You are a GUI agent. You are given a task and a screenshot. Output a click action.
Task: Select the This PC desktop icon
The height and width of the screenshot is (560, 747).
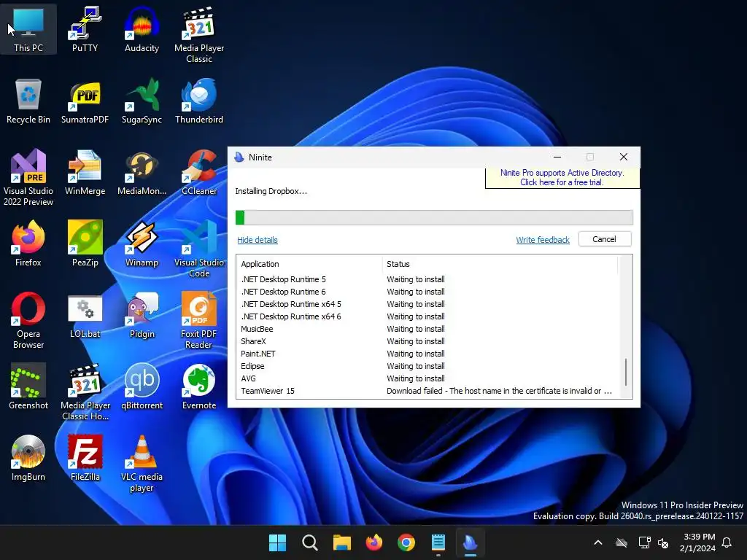(x=28, y=29)
